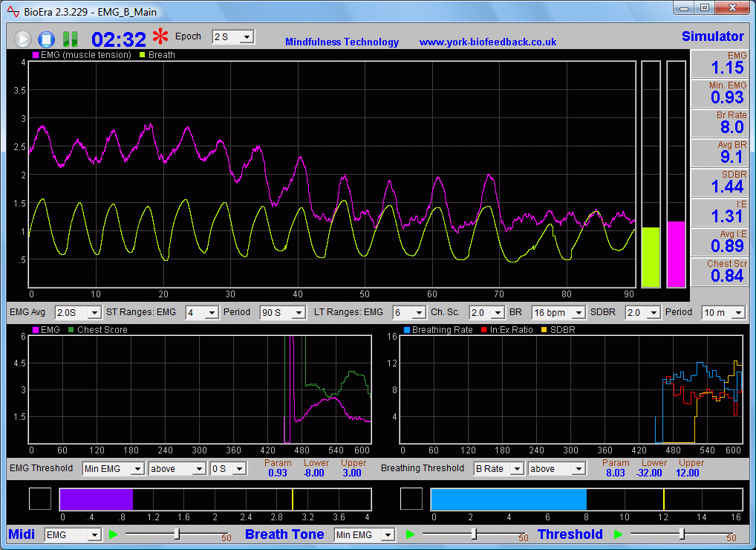Open the LT Ranges EMG dropdown

[409, 313]
